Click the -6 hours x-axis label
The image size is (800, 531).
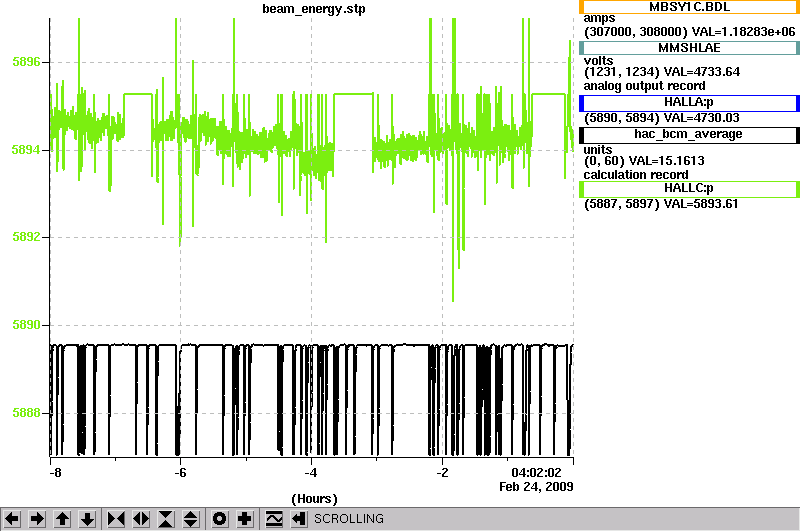click(180, 473)
